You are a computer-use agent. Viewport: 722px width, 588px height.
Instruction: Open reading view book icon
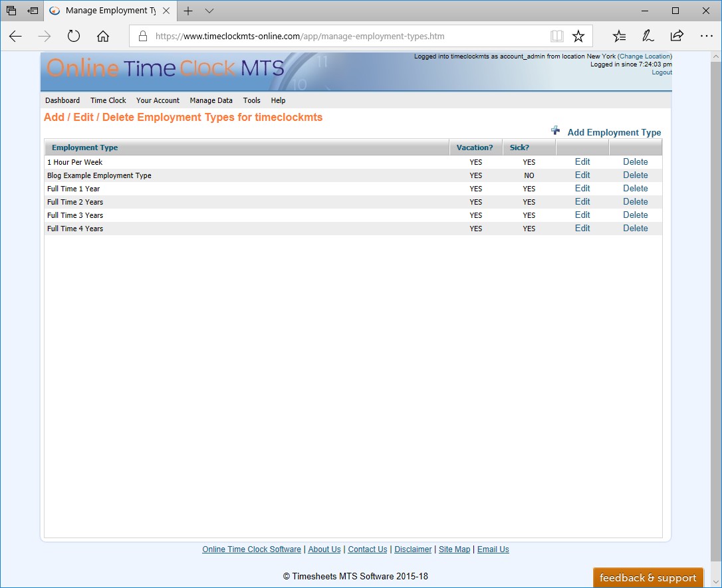[556, 36]
